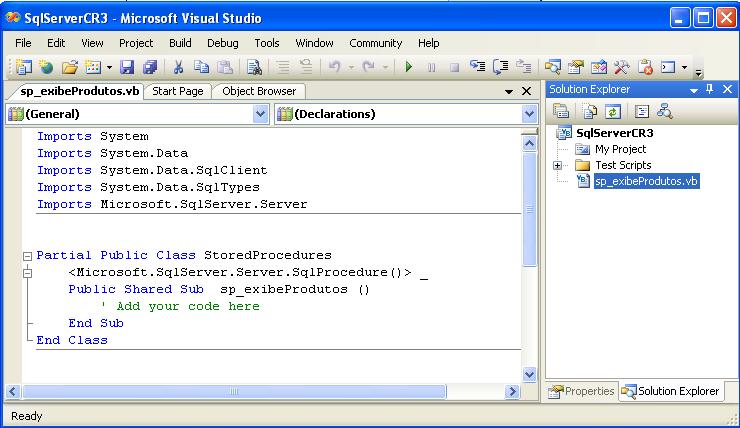Click the Step Out debug icon

pos(524,67)
